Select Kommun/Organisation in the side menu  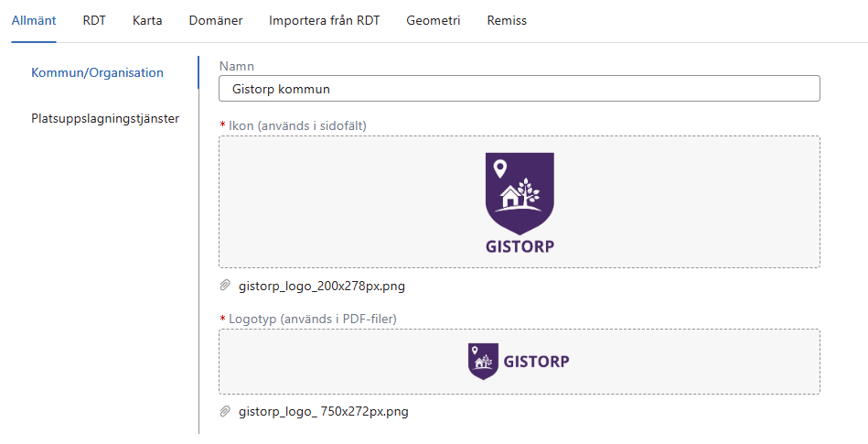pos(97,72)
